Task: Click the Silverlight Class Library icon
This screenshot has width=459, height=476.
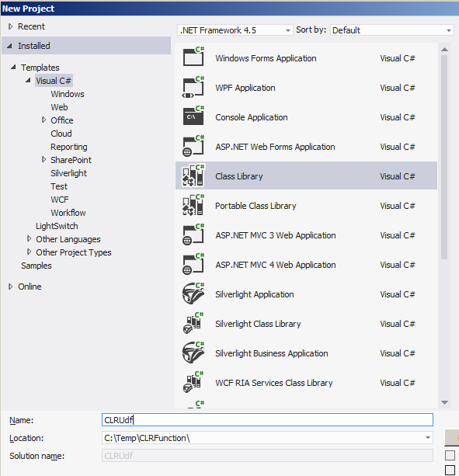Action: [193, 323]
